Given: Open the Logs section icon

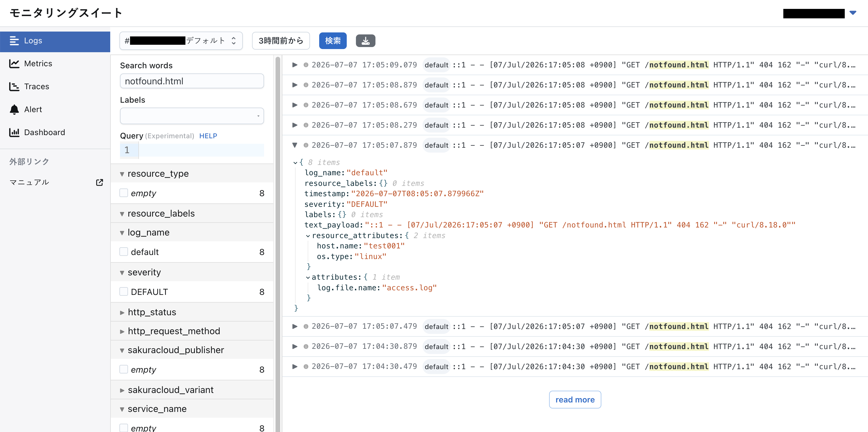Looking at the screenshot, I should coord(14,41).
